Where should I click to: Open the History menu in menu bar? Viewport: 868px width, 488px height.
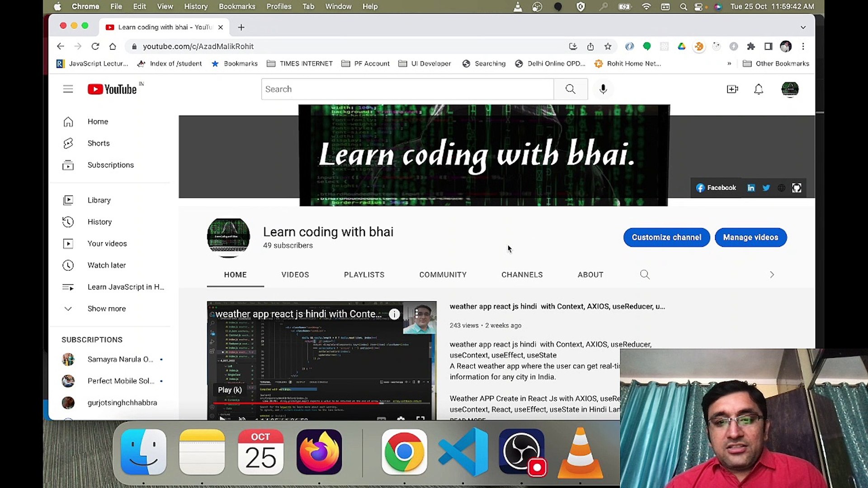click(x=196, y=6)
